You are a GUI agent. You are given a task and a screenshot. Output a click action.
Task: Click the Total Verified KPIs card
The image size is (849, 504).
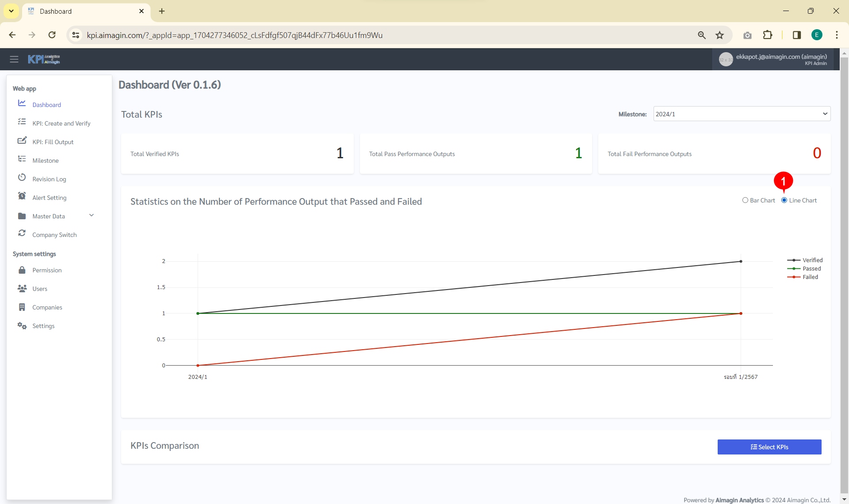[237, 153]
